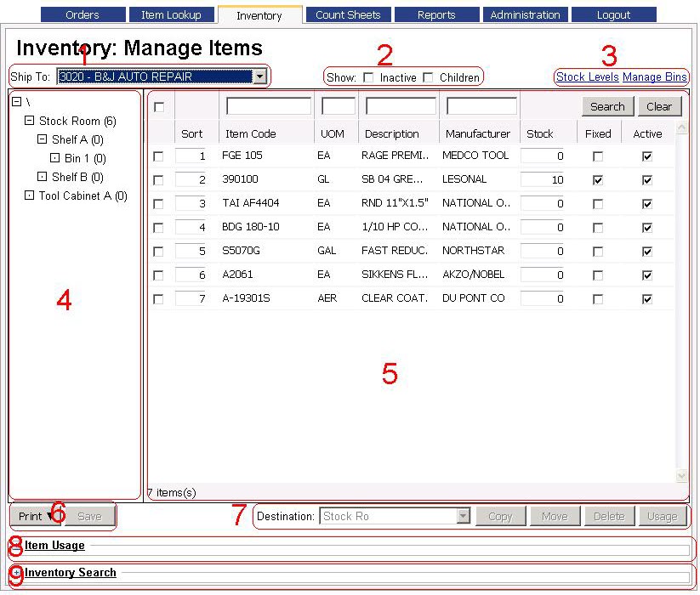Uncheck Fixed for item 390100
The image size is (700, 595).
point(598,180)
